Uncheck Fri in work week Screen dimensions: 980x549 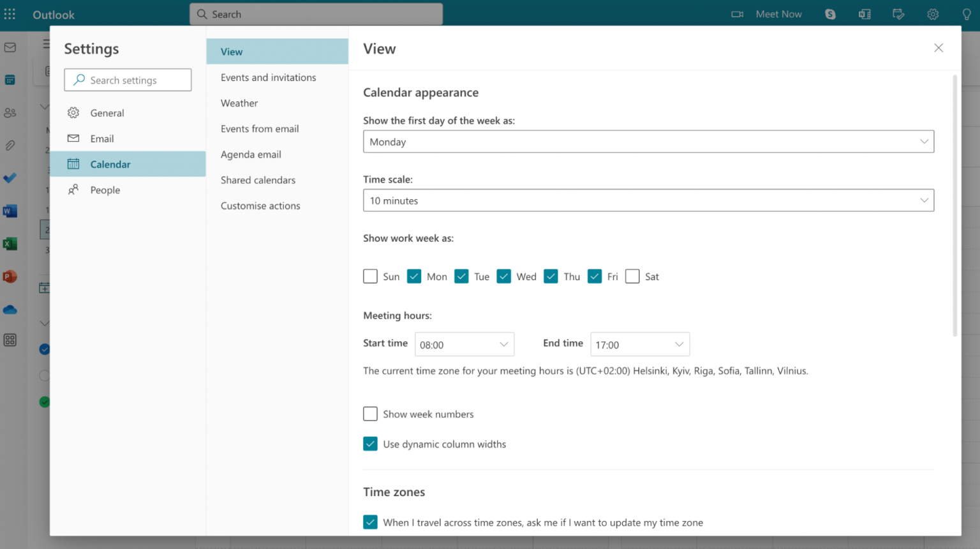[x=595, y=276]
